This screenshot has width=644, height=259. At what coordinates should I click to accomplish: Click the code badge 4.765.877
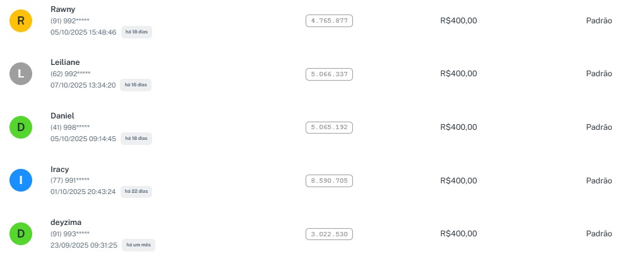point(329,20)
